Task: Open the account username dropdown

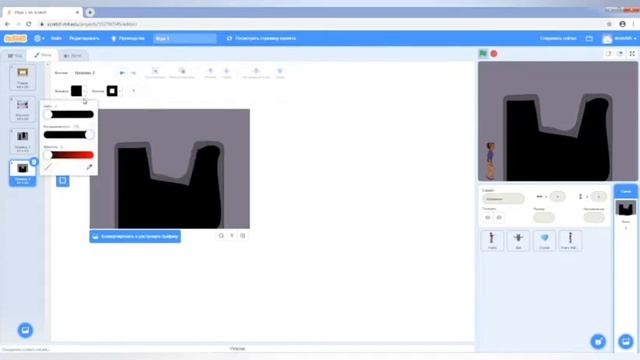Action: coord(620,38)
